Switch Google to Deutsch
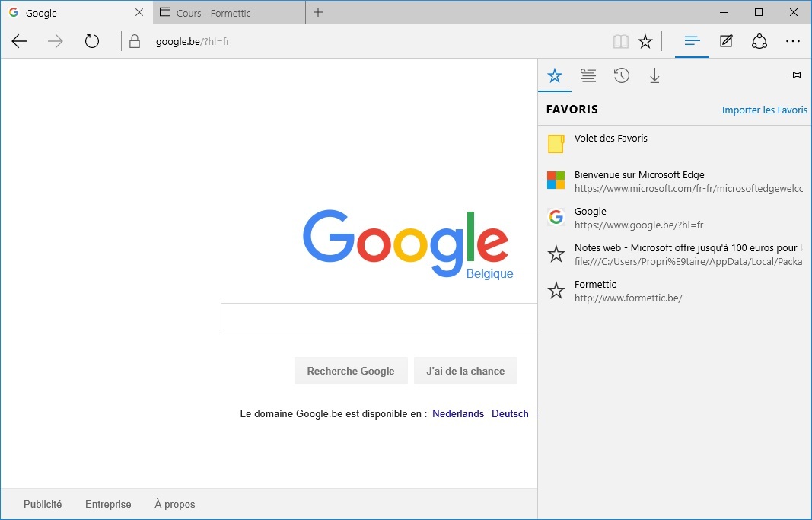 pos(510,414)
